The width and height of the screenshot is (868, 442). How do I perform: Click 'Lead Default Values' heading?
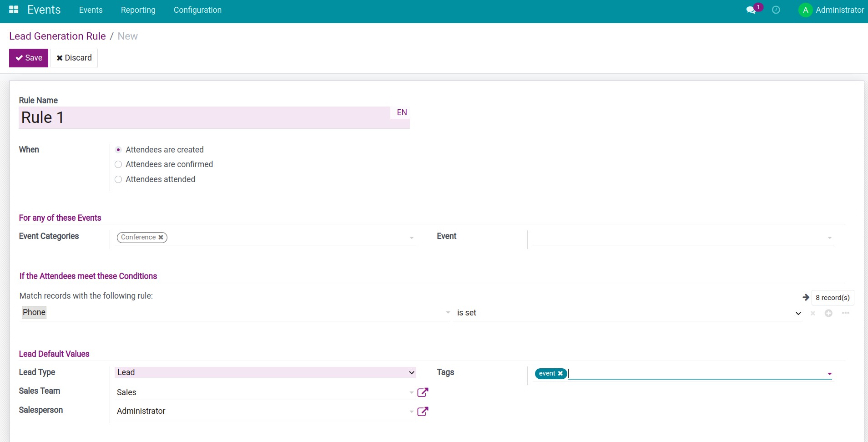[x=54, y=354]
